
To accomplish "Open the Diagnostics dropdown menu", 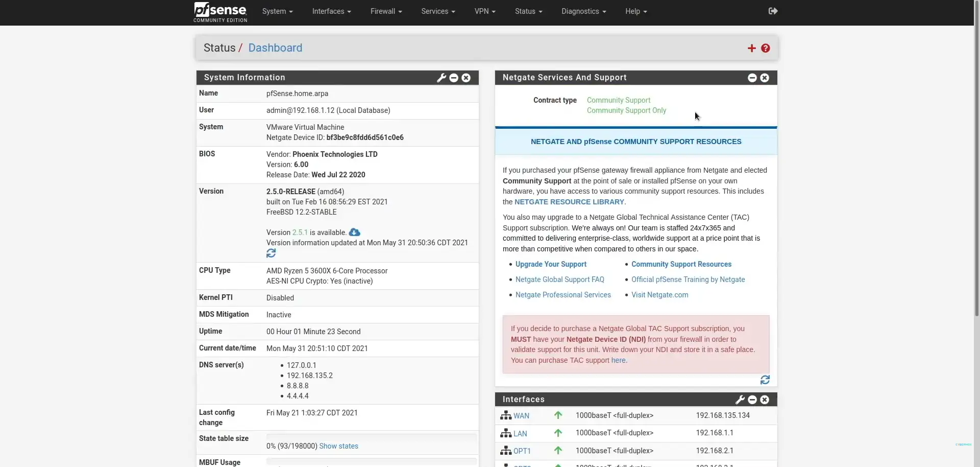I will pyautogui.click(x=583, y=11).
